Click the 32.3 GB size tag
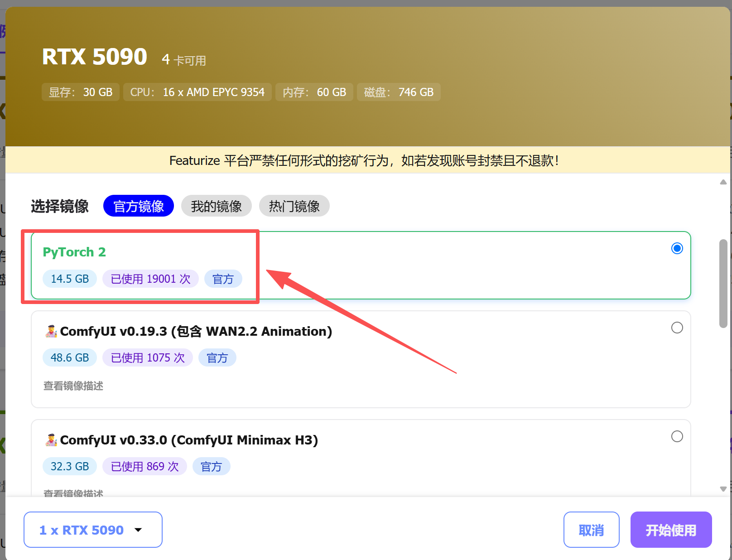The image size is (732, 560). point(70,466)
